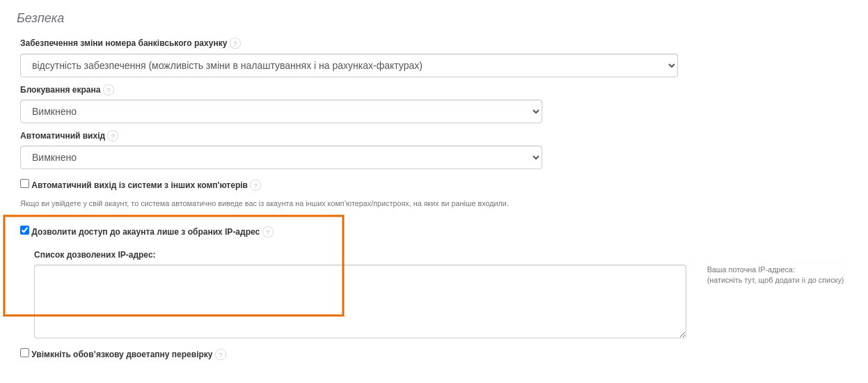
Task: Enable automatic logout from other computers checkbox
Action: coord(25,184)
